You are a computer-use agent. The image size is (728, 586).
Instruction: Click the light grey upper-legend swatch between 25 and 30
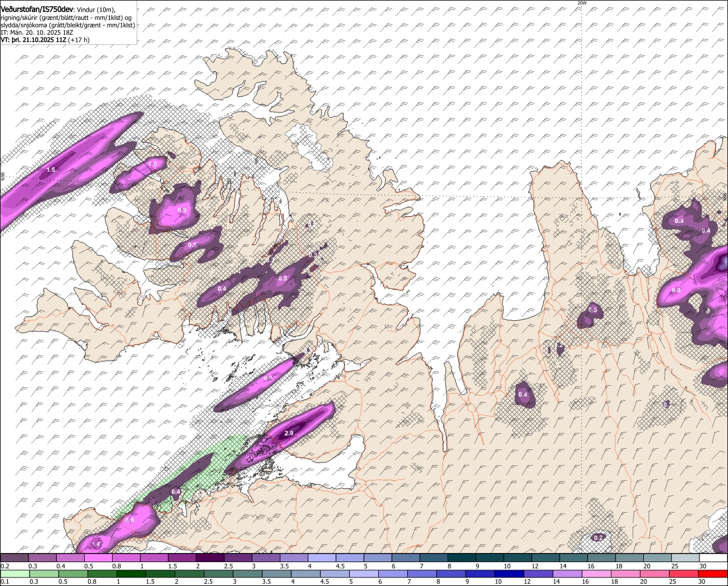coord(686,558)
